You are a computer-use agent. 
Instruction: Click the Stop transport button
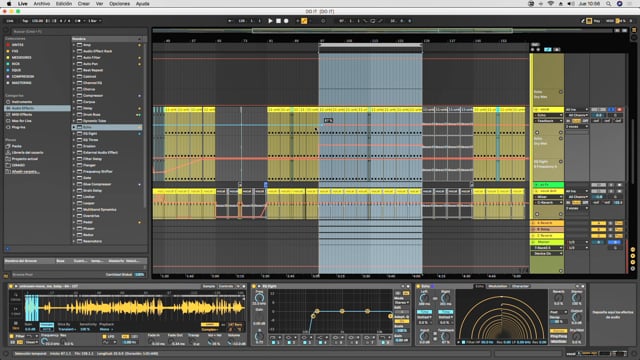pyautogui.click(x=278, y=21)
